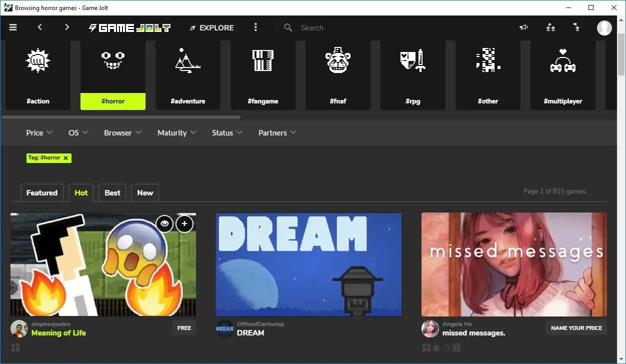Click Angela He's avatar picture
Viewport: 626px width, 364px height.
430,328
